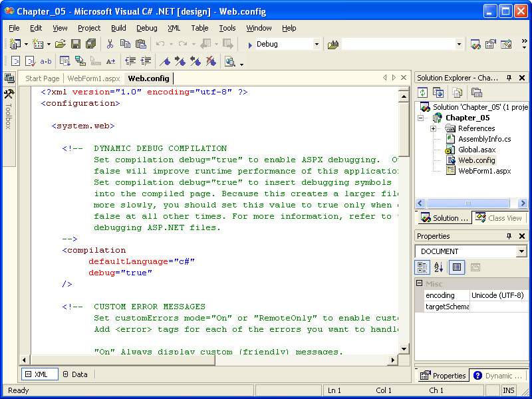Expand the References tree node
Viewport: 532px width, 399px height.
[x=433, y=128]
